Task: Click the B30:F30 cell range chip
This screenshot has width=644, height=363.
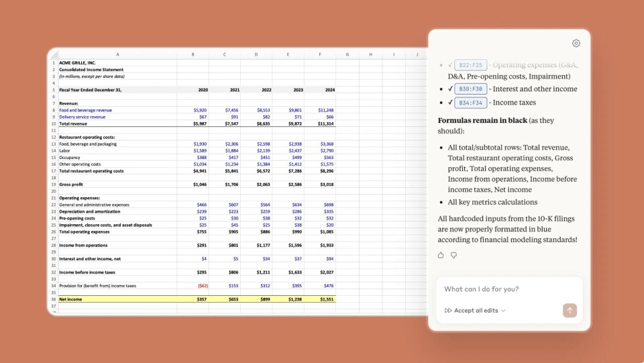Action: pyautogui.click(x=470, y=89)
